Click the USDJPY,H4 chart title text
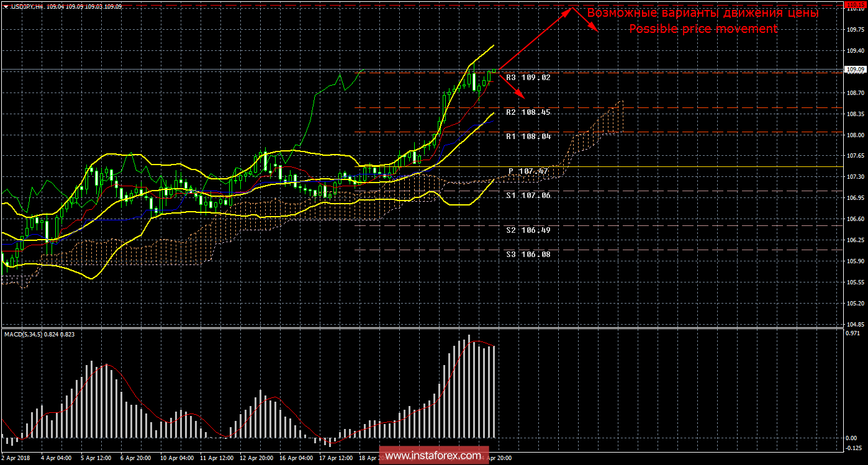Image resolution: width=868 pixels, height=465 pixels. (31, 6)
